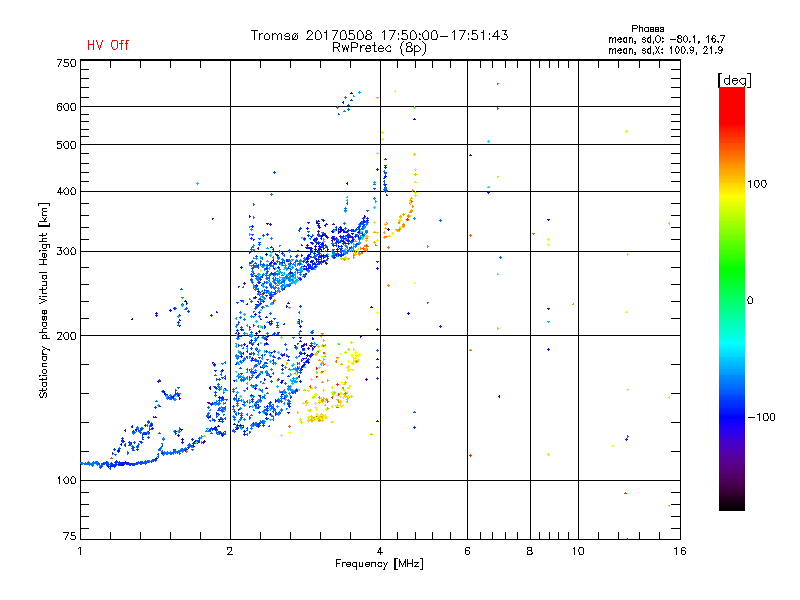Click the "8" frequency tick label

pos(530,551)
